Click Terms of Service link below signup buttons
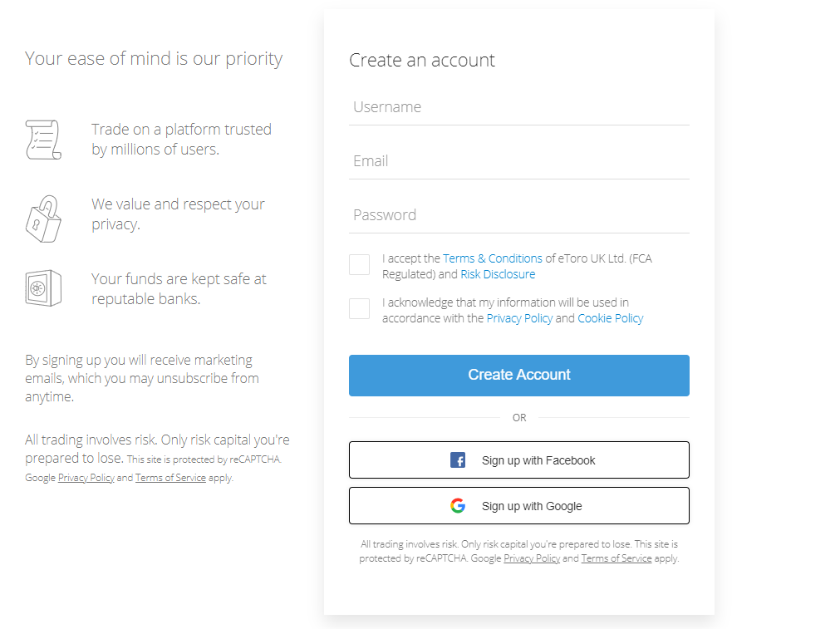This screenshot has height=629, width=840. [616, 558]
